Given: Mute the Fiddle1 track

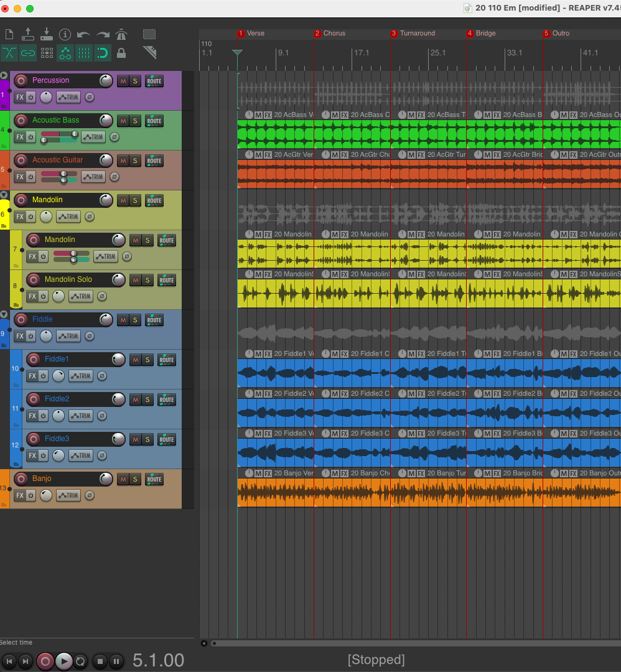Looking at the screenshot, I should point(136,360).
